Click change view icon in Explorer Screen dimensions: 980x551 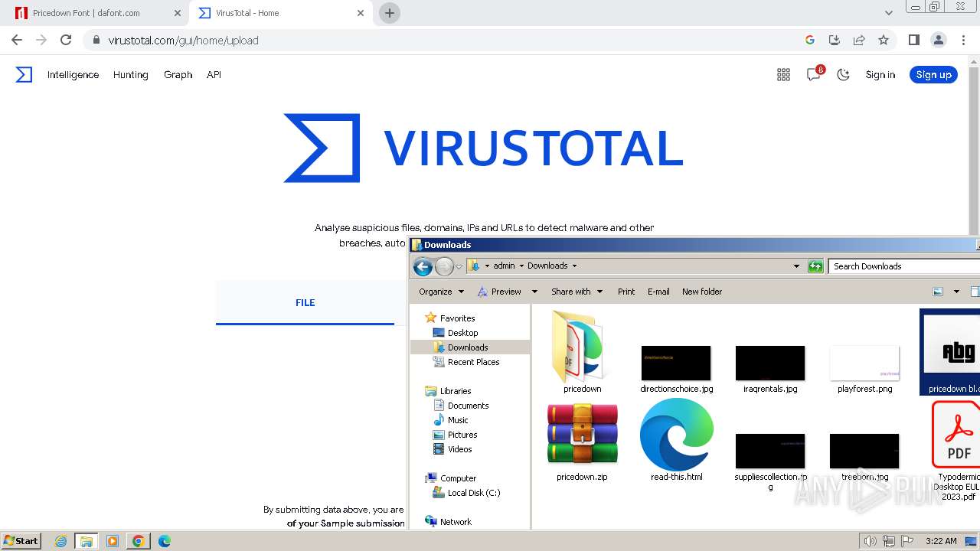[x=938, y=292]
